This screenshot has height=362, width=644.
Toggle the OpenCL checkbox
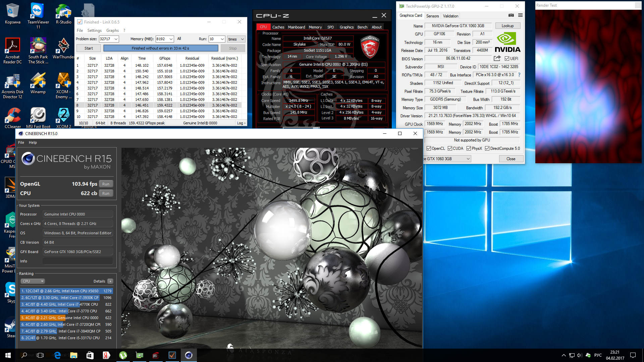[429, 148]
